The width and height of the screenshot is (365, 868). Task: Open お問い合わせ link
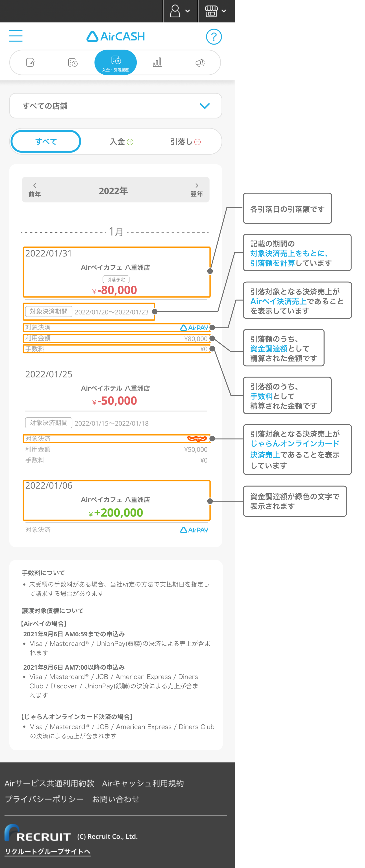tap(115, 799)
